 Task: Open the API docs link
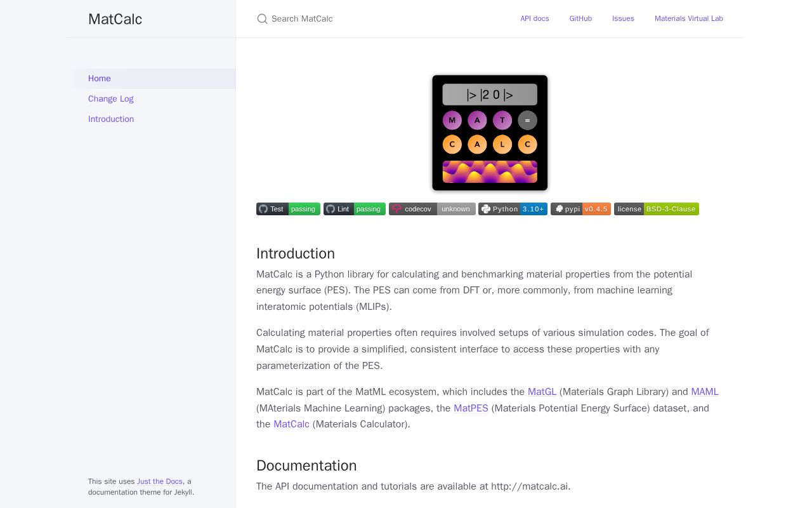(535, 19)
